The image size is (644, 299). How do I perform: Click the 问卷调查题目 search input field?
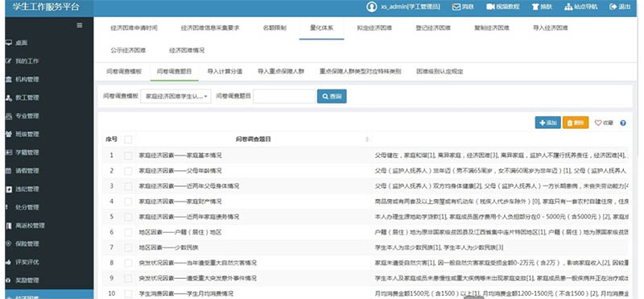(x=285, y=96)
